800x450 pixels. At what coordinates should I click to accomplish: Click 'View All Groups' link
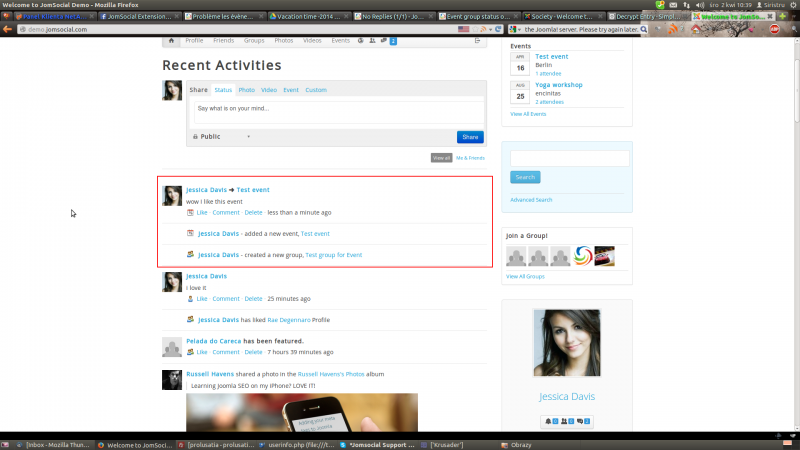coord(525,277)
